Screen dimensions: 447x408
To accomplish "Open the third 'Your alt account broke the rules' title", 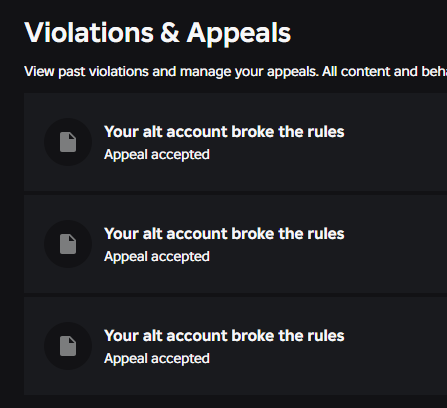I will tap(224, 336).
